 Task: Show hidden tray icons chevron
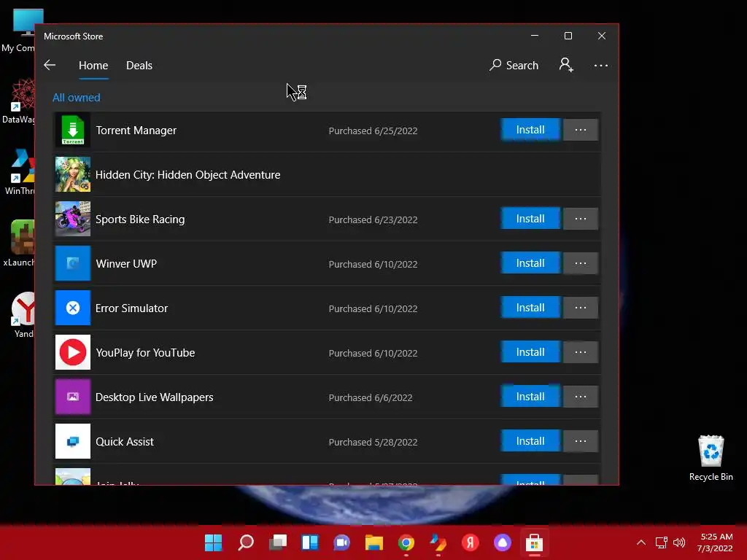641,542
